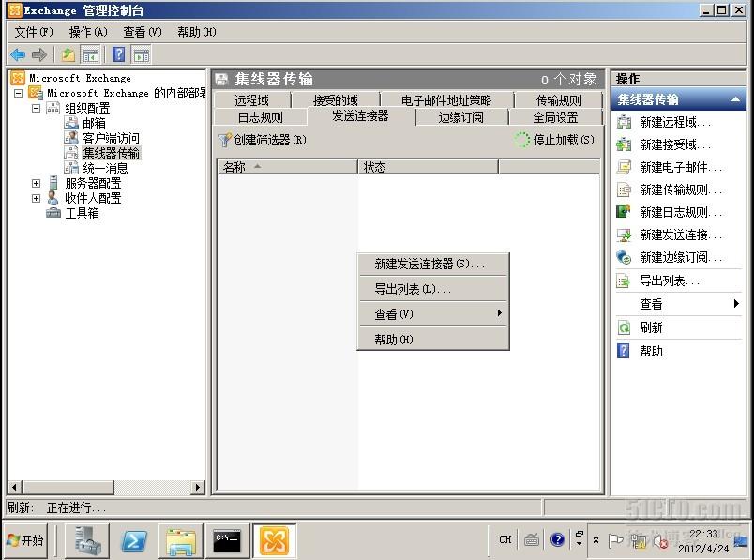Viewport: 754px width, 560px height.
Task: Select the 发送连接器 tab
Action: tap(360, 116)
